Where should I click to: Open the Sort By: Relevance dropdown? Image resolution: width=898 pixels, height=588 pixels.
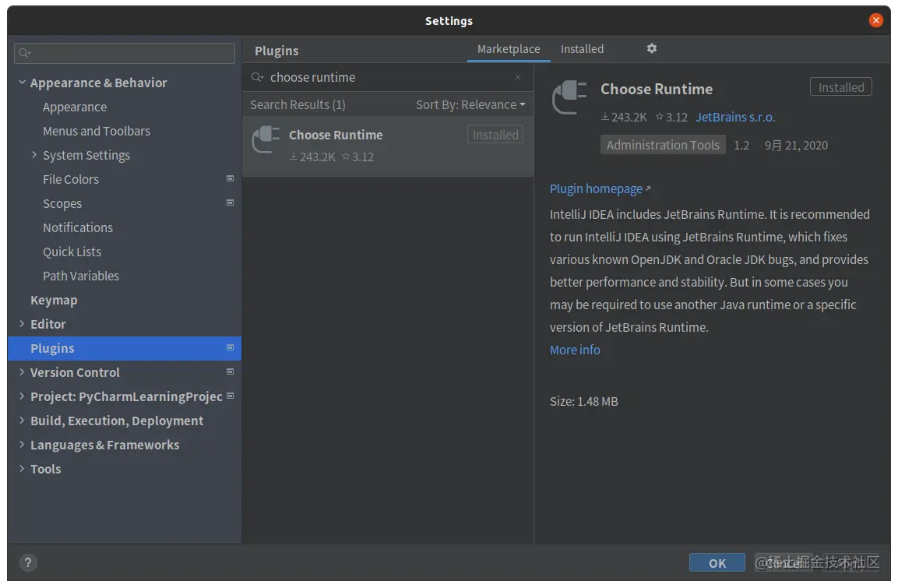point(470,104)
